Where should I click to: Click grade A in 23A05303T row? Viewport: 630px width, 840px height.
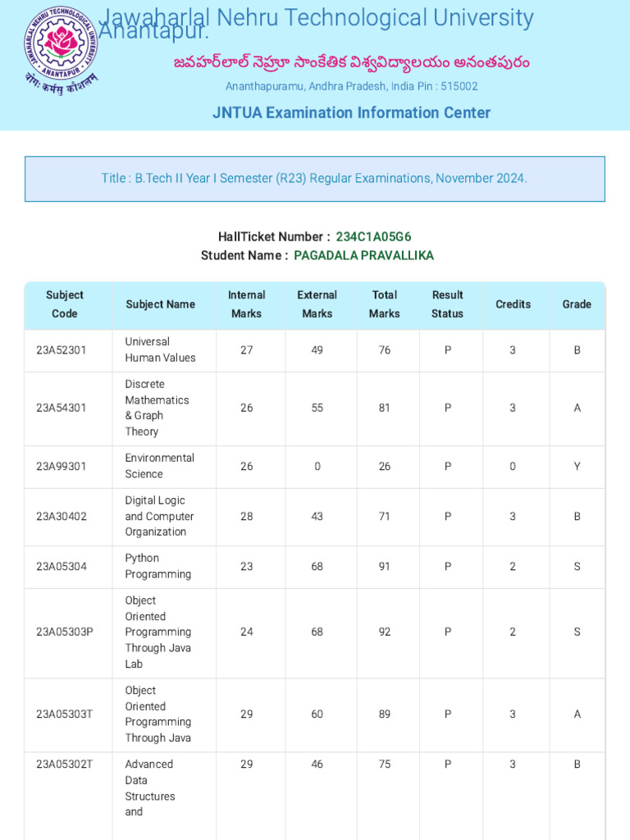[577, 714]
